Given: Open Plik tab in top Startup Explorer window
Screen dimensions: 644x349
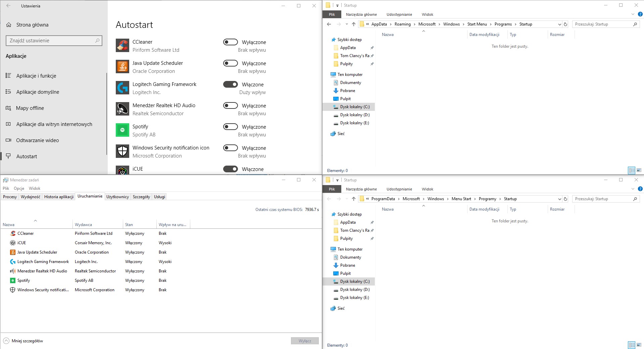Looking at the screenshot, I should 332,14.
